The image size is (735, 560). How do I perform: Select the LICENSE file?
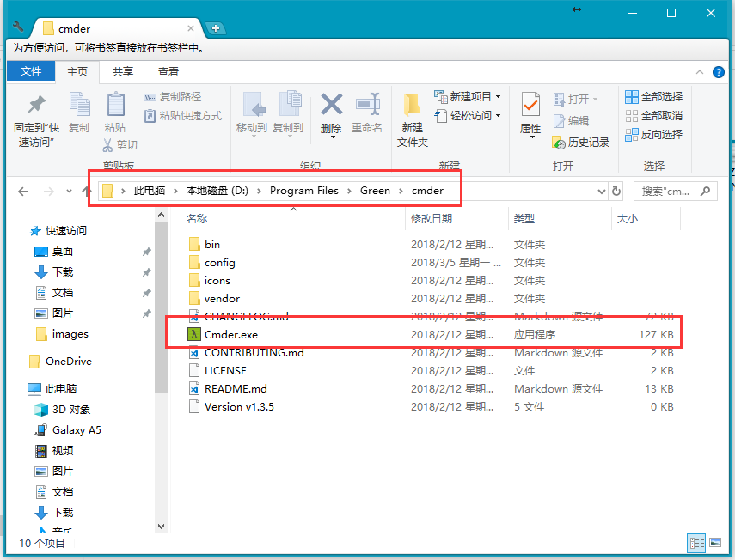coord(225,371)
